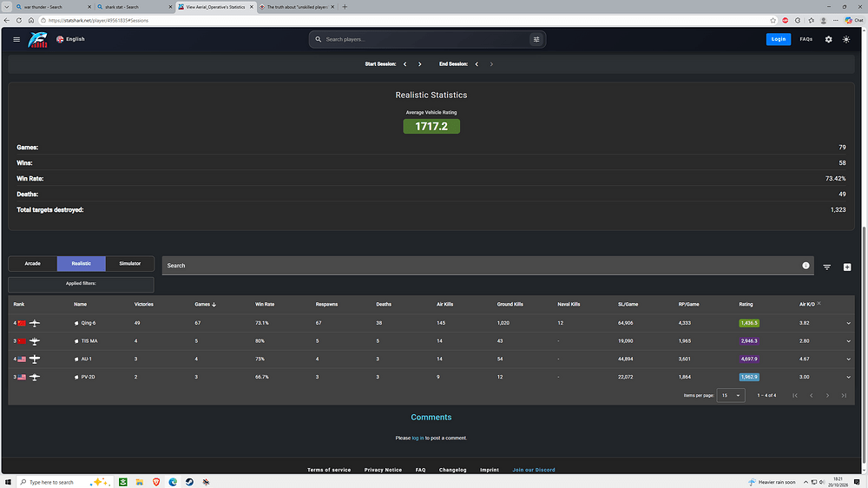
Task: Go to the previous table page
Action: click(x=812, y=395)
